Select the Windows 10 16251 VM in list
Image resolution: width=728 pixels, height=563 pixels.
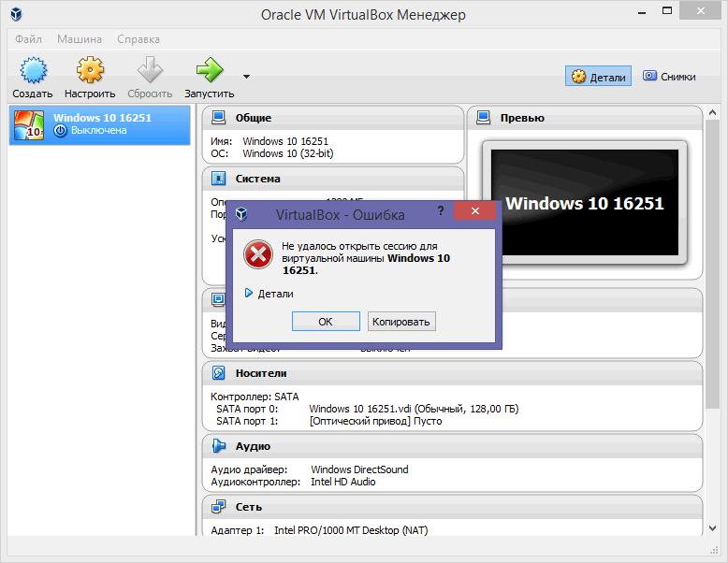tap(100, 125)
